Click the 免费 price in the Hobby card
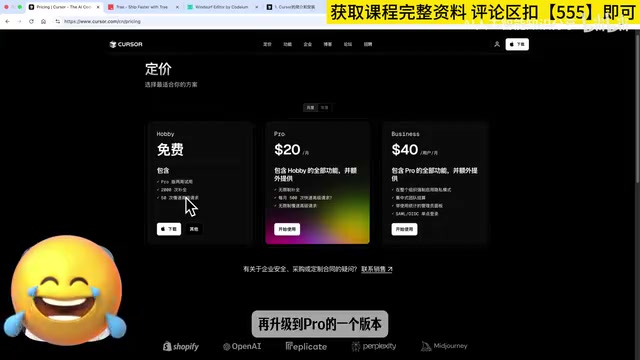The height and width of the screenshot is (360, 640). (x=170, y=149)
